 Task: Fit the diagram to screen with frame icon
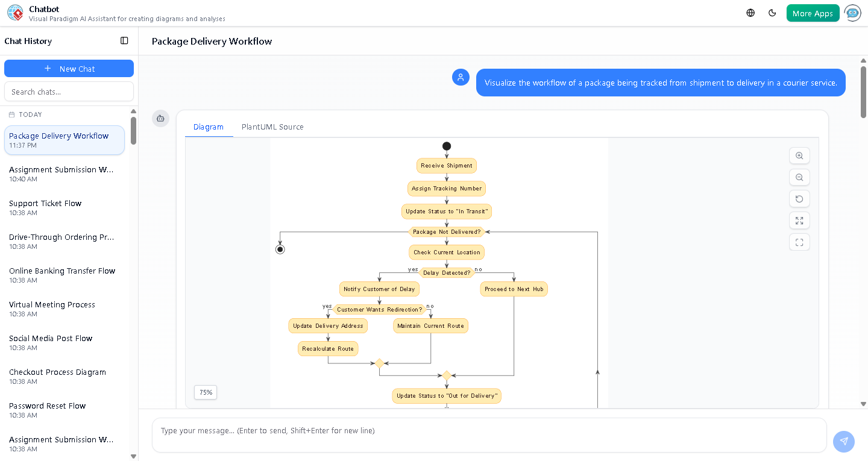point(799,242)
